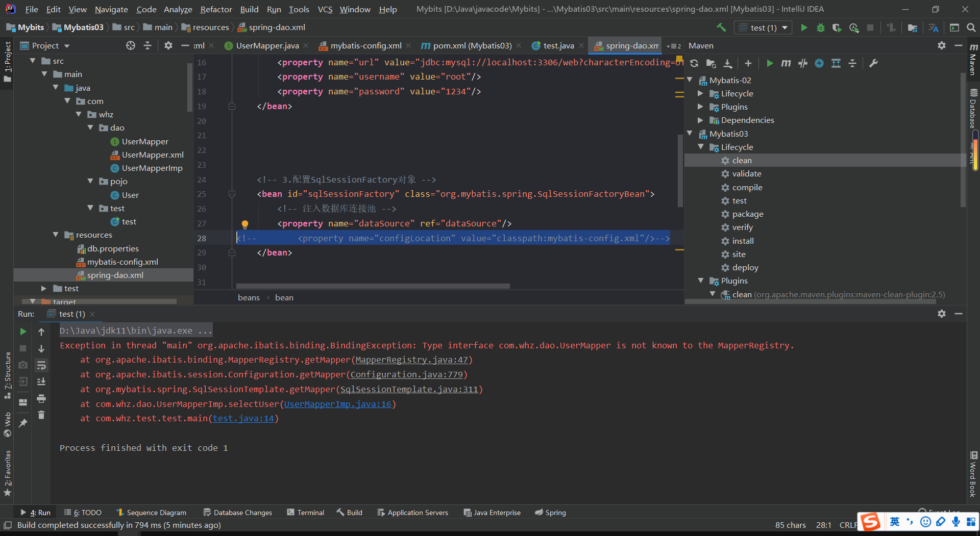980x536 pixels.
Task: Open Maven settings wrench icon
Action: tap(873, 63)
